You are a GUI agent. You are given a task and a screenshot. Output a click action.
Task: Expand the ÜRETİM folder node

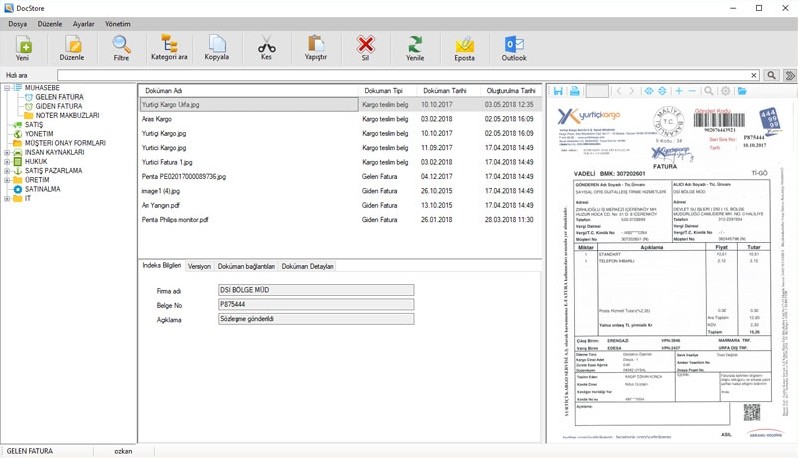click(x=7, y=180)
